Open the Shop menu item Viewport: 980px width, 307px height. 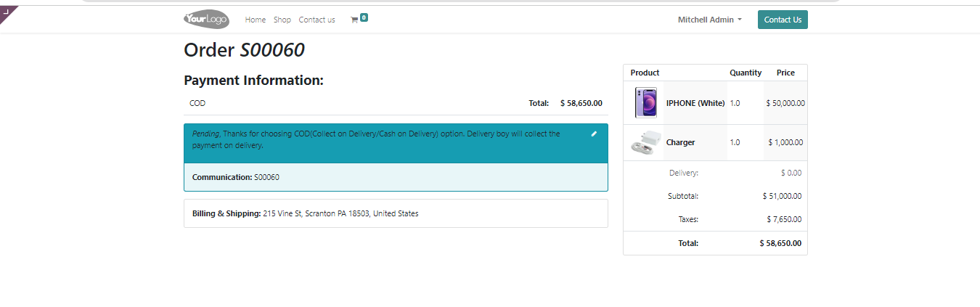(x=282, y=20)
